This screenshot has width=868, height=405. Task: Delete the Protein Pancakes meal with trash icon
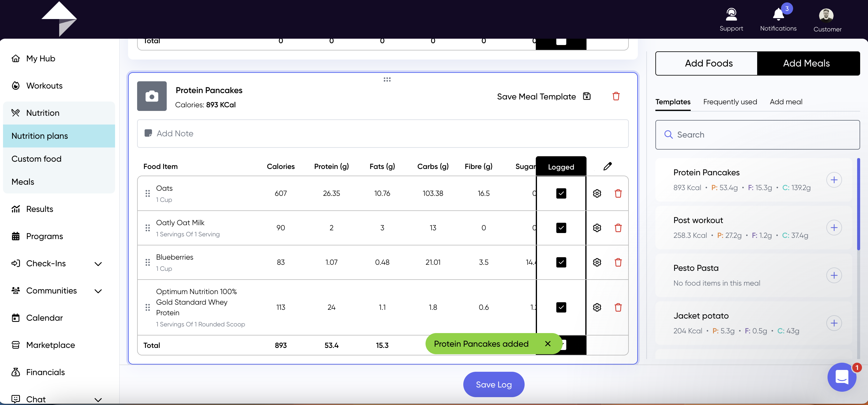[x=616, y=96]
